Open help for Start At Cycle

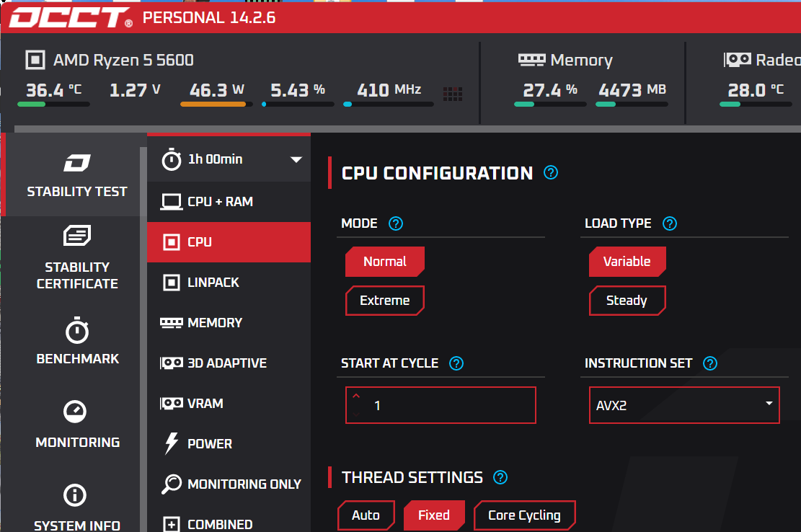456,363
